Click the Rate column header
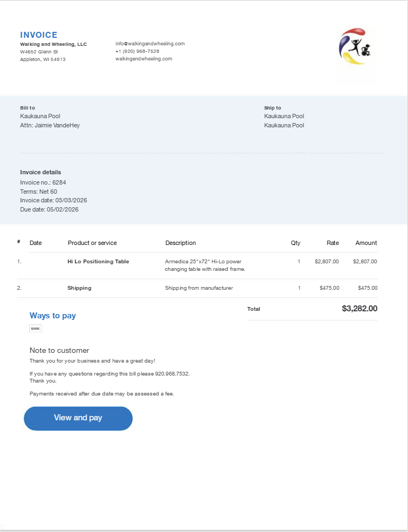408x532 pixels. [x=333, y=243]
